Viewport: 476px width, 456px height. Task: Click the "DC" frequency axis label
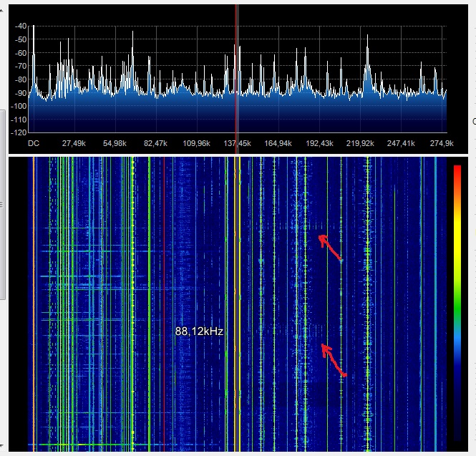[x=34, y=143]
